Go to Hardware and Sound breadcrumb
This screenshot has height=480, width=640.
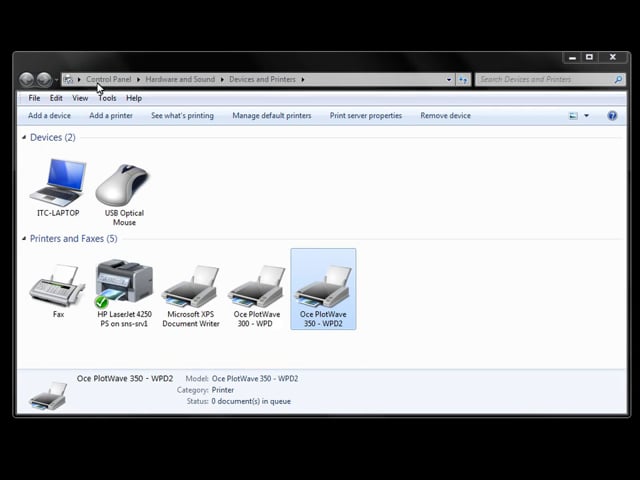click(180, 79)
